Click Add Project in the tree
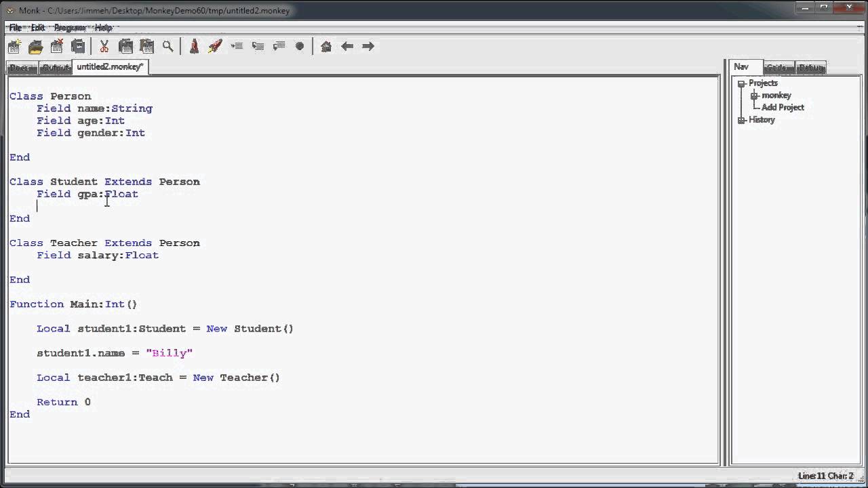Screen dimensions: 868x488 (783, 107)
